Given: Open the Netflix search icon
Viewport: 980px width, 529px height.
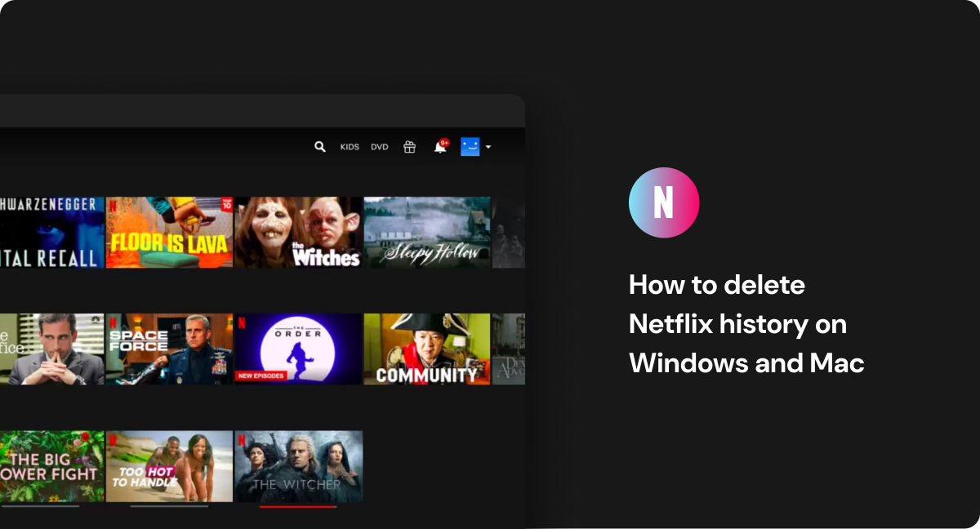Looking at the screenshot, I should [x=320, y=146].
